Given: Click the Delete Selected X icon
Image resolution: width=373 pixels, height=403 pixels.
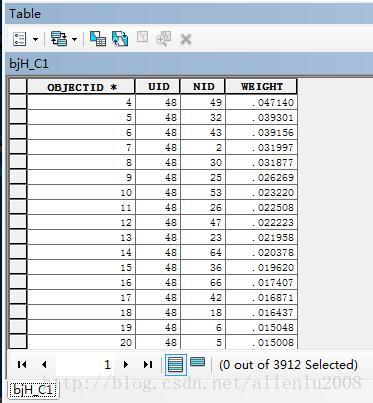Looking at the screenshot, I should (186, 39).
